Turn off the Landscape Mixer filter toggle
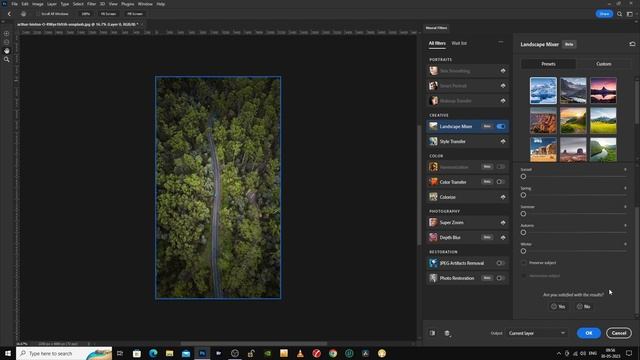The image size is (640, 360). click(x=501, y=127)
